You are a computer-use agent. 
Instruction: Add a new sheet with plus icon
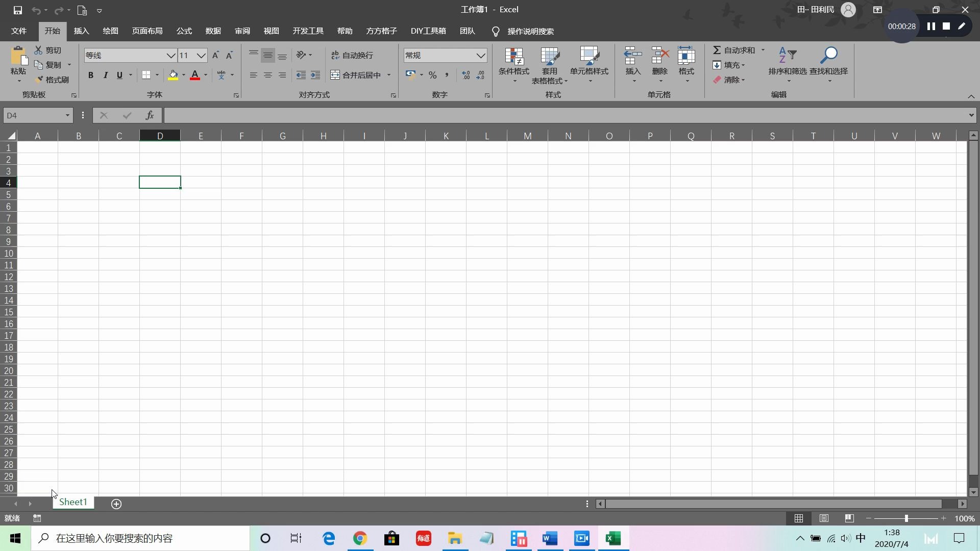[116, 504]
